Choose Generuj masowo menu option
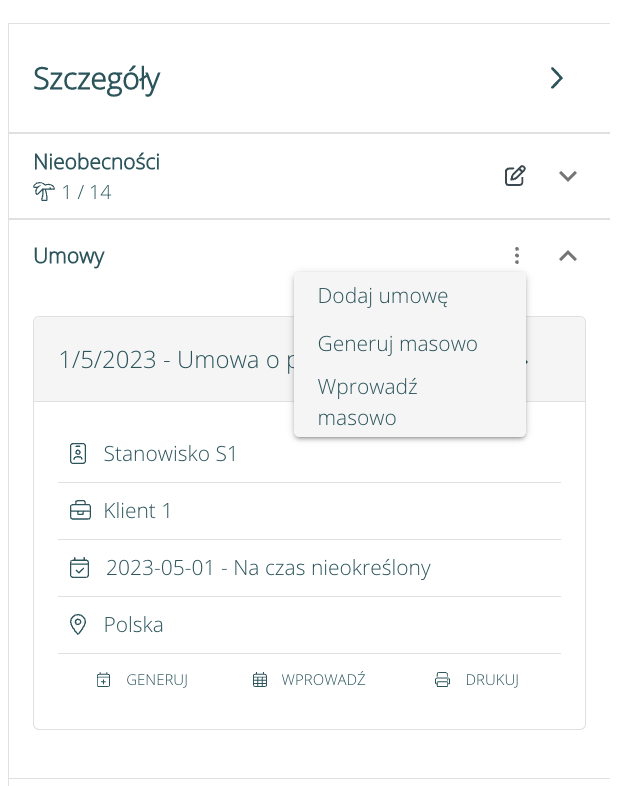 (397, 344)
